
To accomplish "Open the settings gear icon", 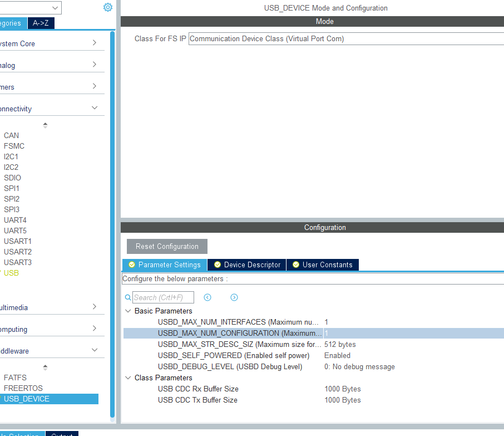I will tap(107, 7).
